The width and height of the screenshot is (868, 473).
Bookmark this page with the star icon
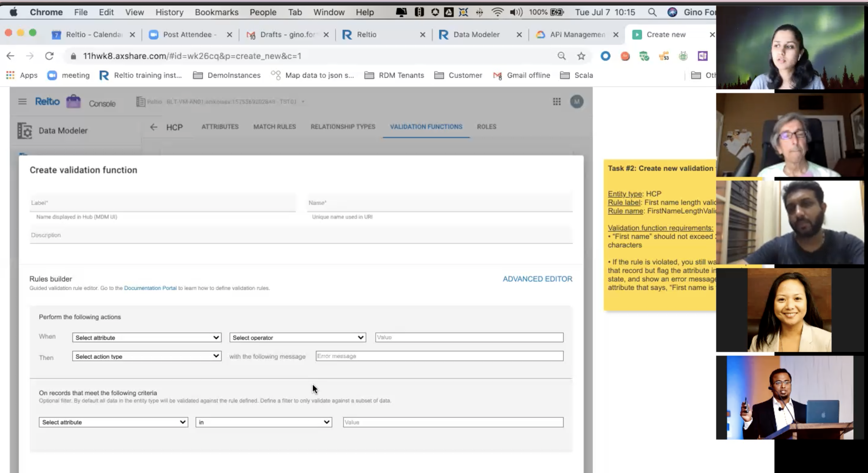581,56
